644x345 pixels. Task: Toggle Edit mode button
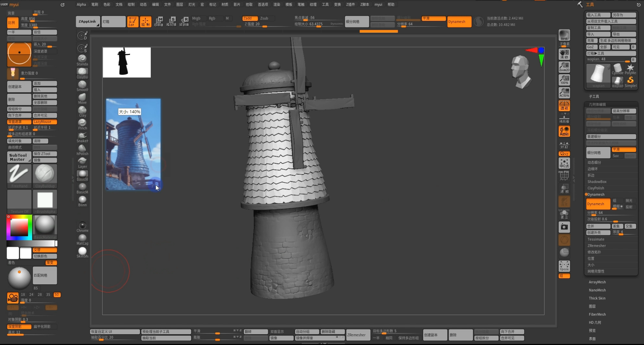click(132, 21)
